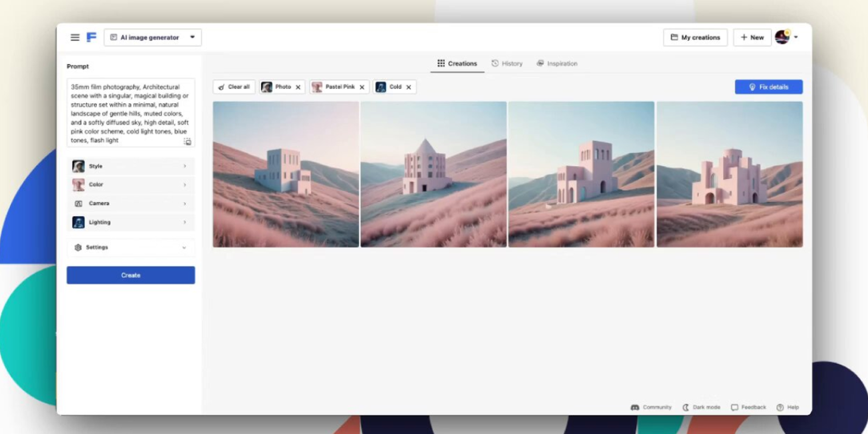
Task: Open My creations
Action: (x=694, y=37)
